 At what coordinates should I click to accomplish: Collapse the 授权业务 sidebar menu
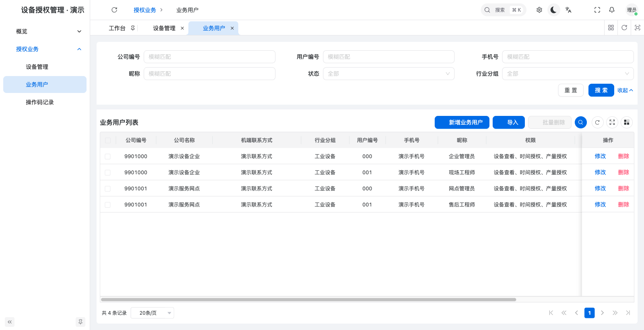click(45, 49)
